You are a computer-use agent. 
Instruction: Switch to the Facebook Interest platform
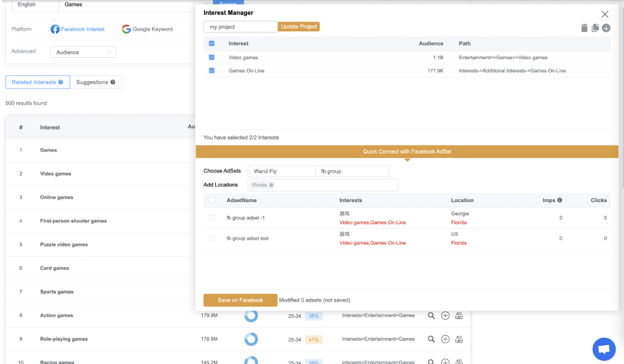pyautogui.click(x=77, y=29)
